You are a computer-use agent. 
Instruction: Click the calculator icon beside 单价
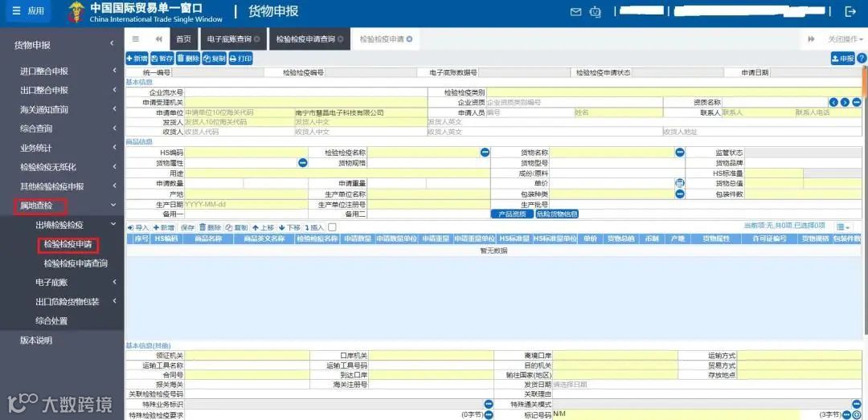pyautogui.click(x=680, y=183)
